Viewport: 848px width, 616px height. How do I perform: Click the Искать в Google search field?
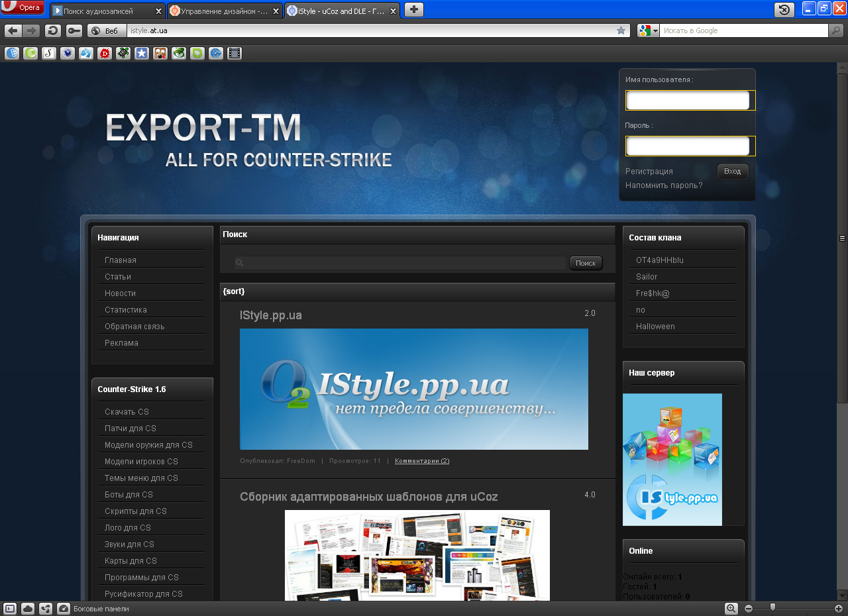pyautogui.click(x=743, y=30)
